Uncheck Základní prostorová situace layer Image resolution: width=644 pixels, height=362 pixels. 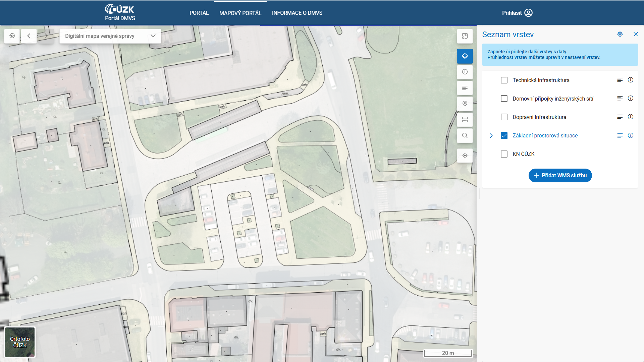[504, 135]
